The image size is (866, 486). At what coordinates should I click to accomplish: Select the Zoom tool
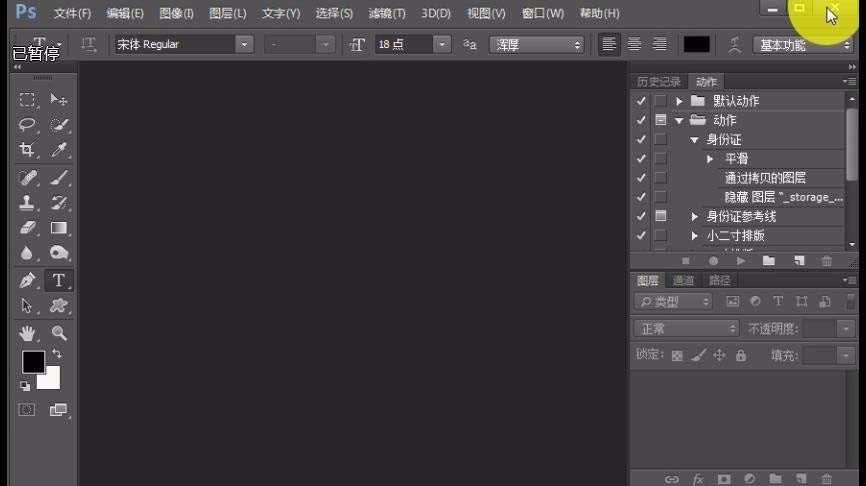click(x=59, y=332)
